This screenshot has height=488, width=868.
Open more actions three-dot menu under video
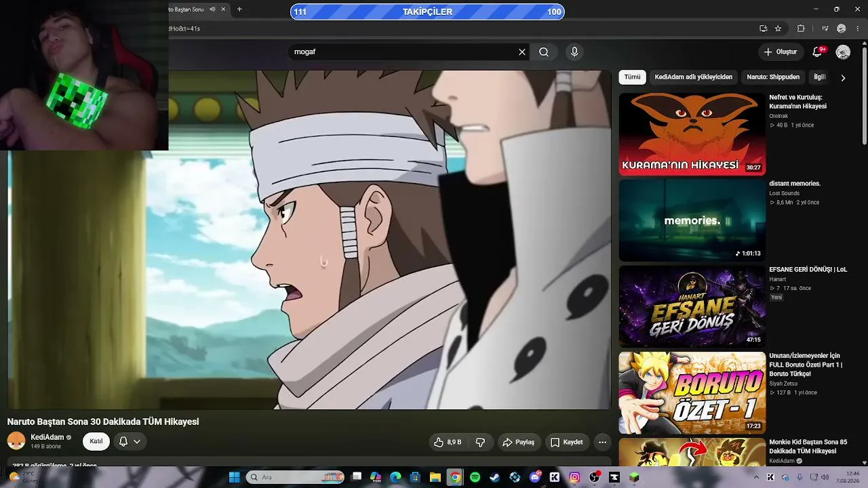[x=602, y=442]
